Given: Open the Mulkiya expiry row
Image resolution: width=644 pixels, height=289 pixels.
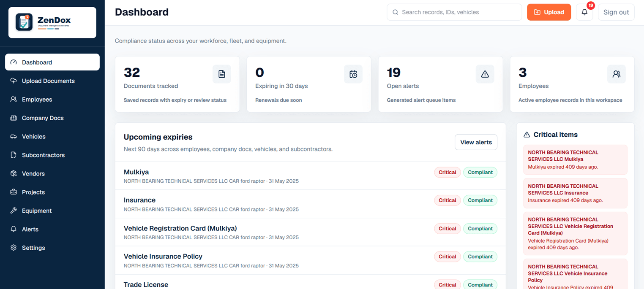Looking at the screenshot, I should pos(310,176).
